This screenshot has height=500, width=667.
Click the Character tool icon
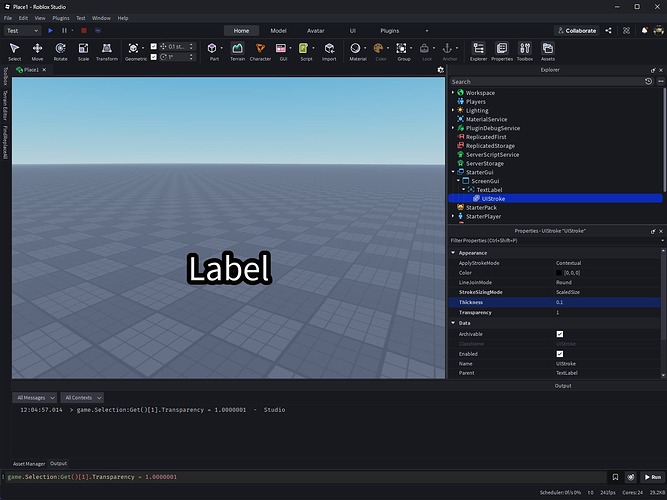tap(260, 49)
